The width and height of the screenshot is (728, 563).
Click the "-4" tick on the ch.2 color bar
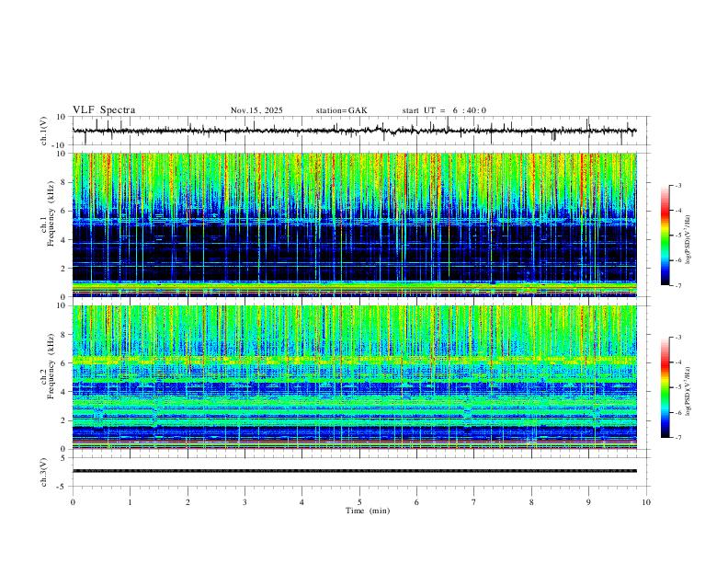pos(677,362)
